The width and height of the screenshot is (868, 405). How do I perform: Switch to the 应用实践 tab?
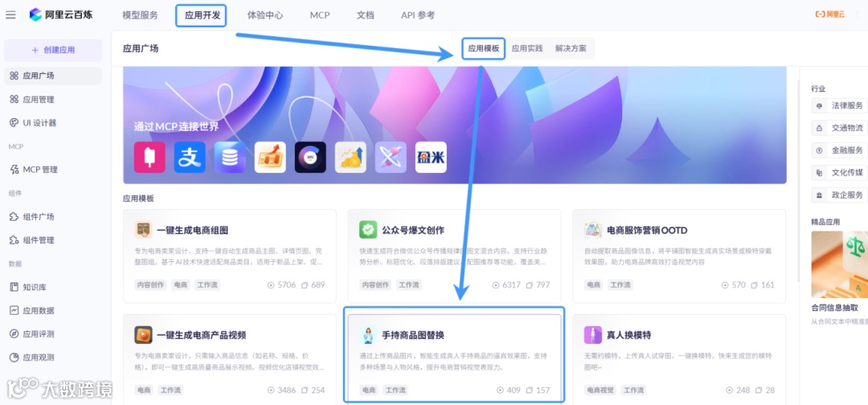527,48
